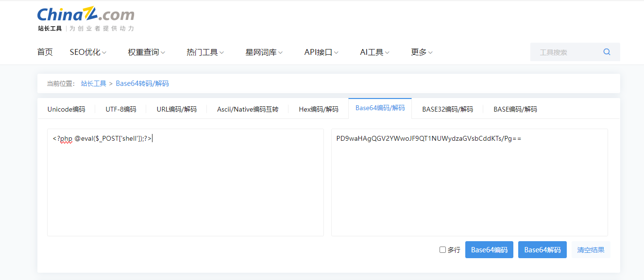Click the encoded PD9waHAg output text
This screenshot has width=644, height=280.
tap(428, 138)
